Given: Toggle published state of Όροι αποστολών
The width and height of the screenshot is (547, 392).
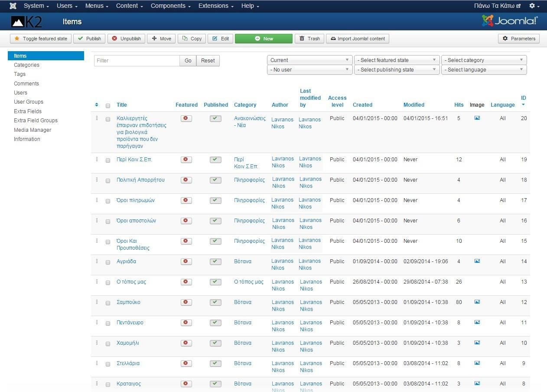Looking at the screenshot, I should click(x=215, y=221).
